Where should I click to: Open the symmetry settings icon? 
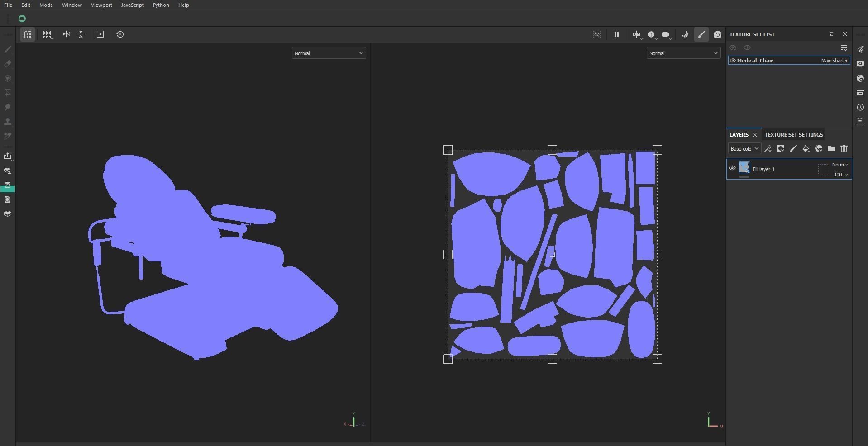[637, 34]
